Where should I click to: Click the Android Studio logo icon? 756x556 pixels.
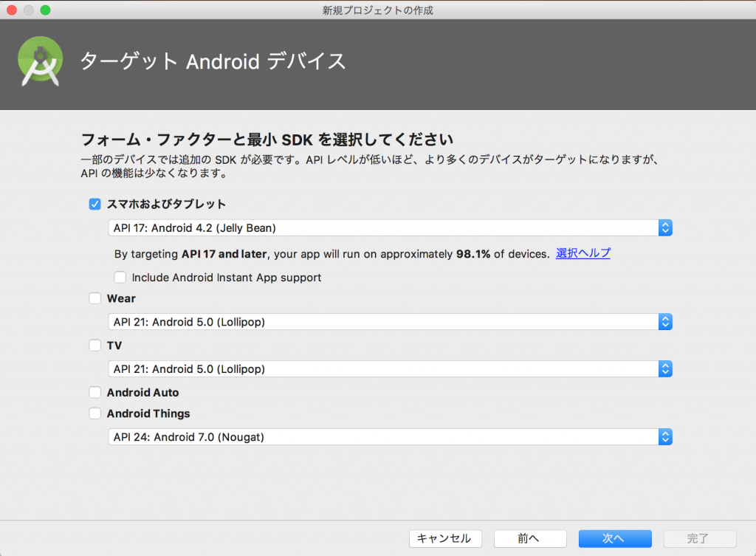41,61
